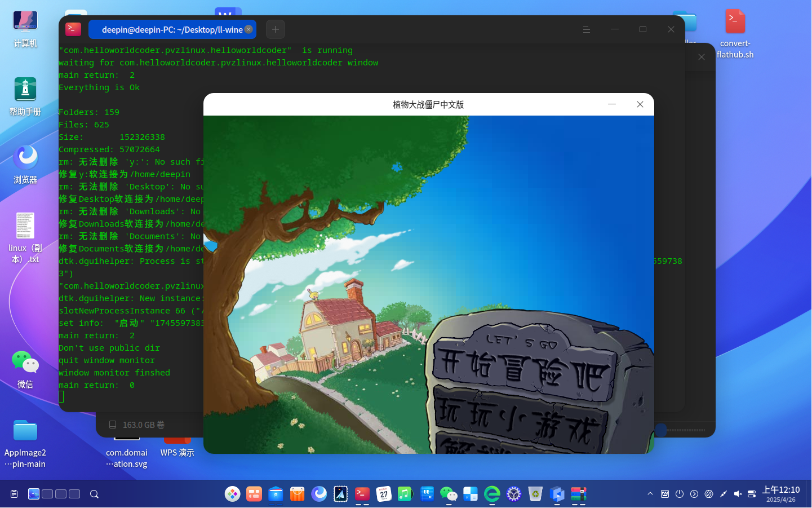The width and height of the screenshot is (812, 508).
Task: Open the 计算机 desktop icon
Action: (x=25, y=29)
